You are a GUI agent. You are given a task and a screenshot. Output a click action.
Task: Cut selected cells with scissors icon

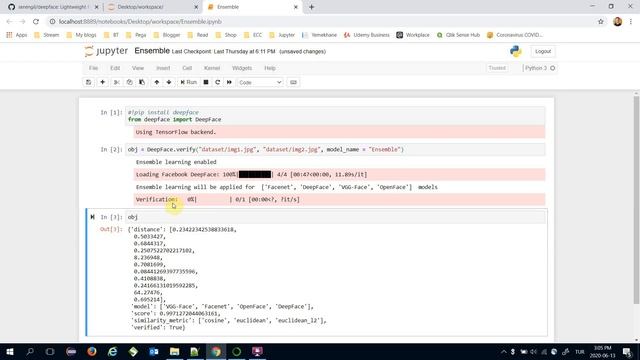point(117,82)
